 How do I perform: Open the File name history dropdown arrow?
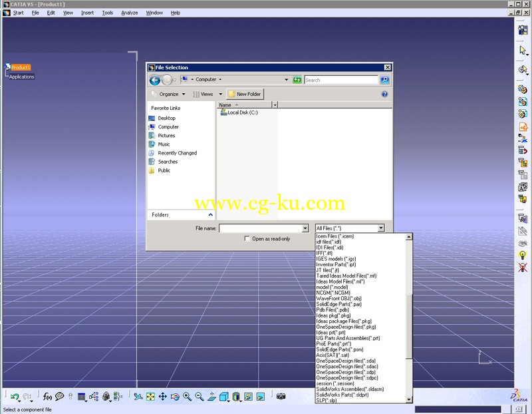(305, 228)
